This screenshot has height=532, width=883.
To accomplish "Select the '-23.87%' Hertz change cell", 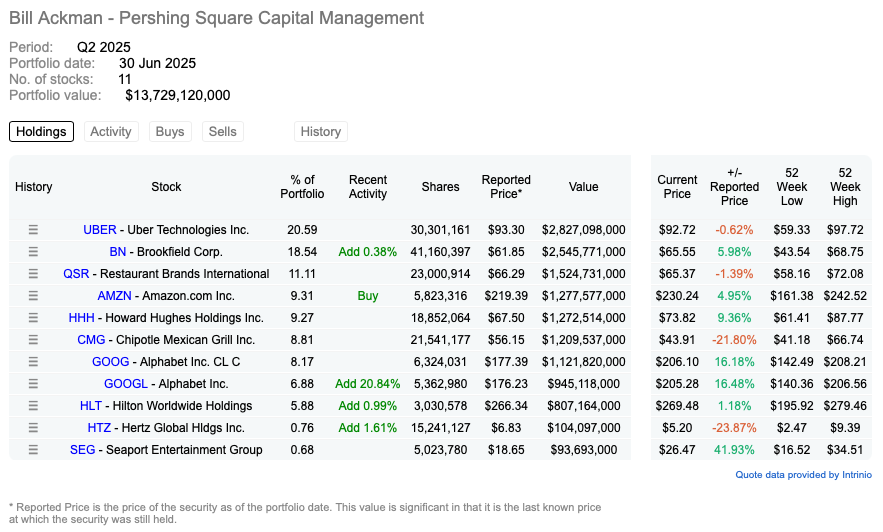I will (734, 427).
